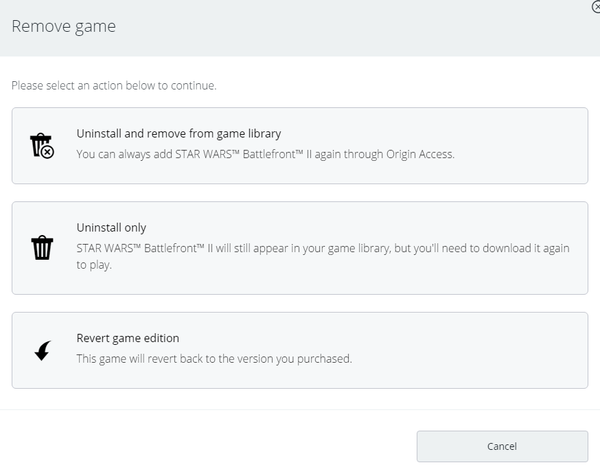Click 'You can always add STAR WARS' description
This screenshot has height=470, width=600.
coord(266,154)
